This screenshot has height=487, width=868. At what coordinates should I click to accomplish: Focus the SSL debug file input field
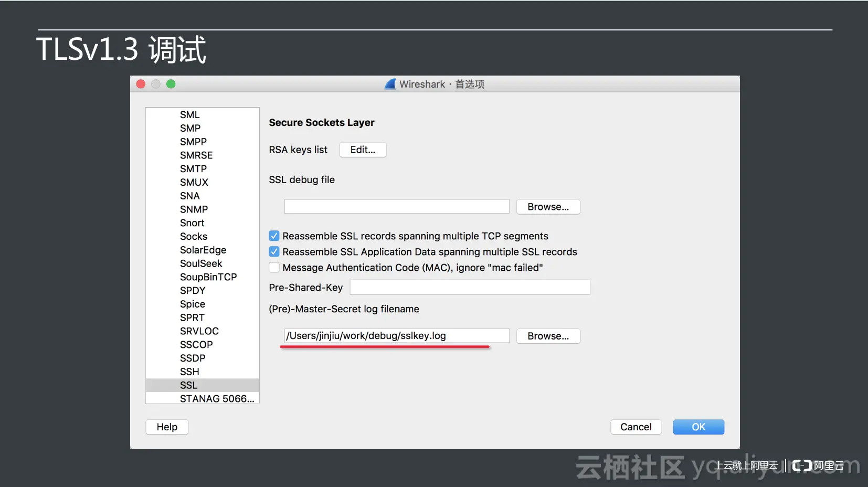pos(397,207)
